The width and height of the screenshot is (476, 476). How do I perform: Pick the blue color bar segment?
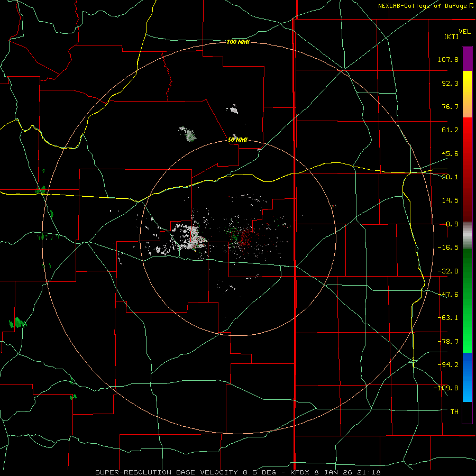[x=467, y=377]
